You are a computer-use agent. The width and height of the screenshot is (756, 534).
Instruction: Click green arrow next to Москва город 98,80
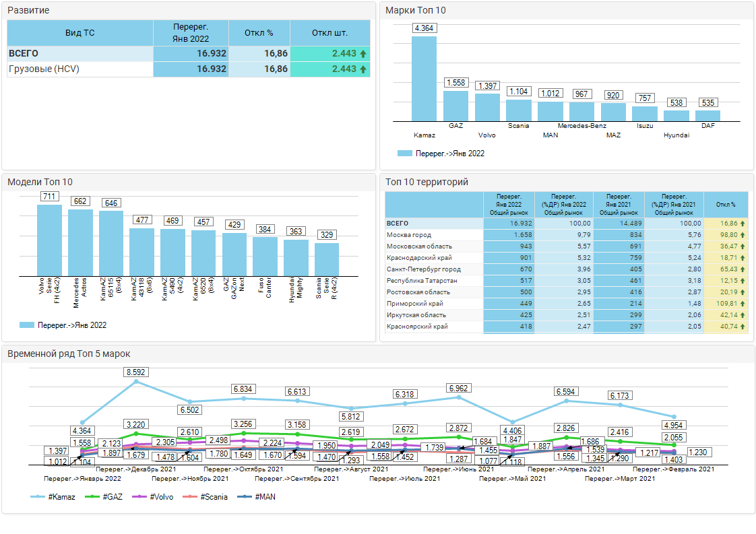743,235
